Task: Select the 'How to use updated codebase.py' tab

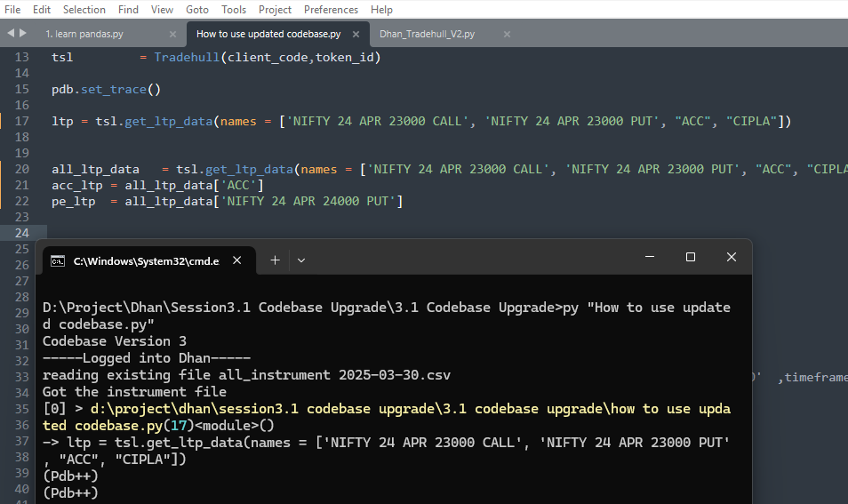Action: 268,34
